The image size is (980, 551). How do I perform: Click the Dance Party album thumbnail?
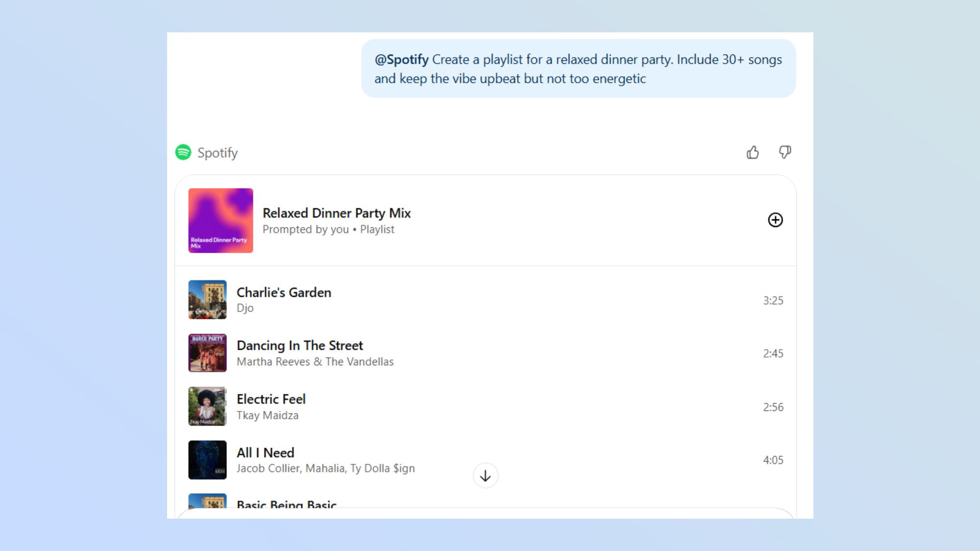tap(207, 353)
